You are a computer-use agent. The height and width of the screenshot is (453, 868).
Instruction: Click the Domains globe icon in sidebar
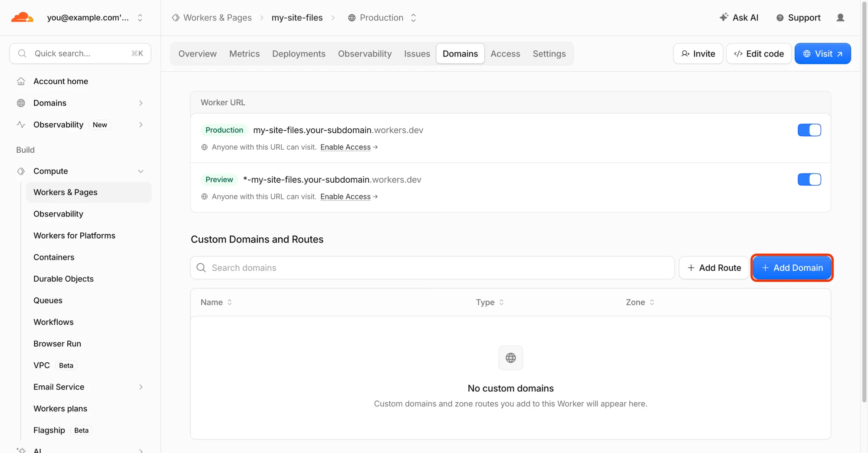pos(21,103)
